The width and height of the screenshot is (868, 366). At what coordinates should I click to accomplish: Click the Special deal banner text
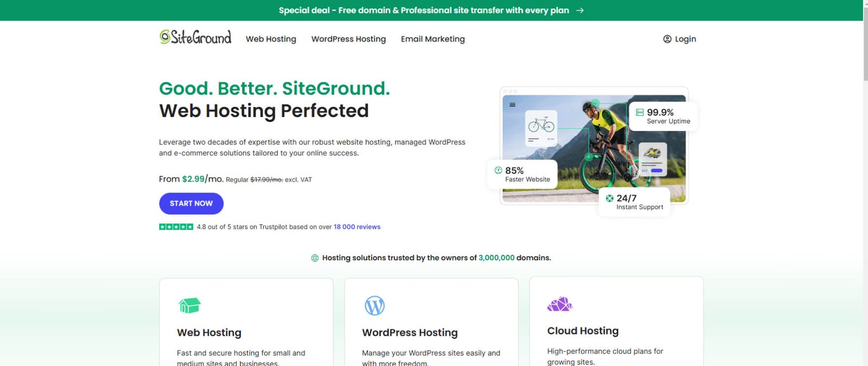[424, 10]
